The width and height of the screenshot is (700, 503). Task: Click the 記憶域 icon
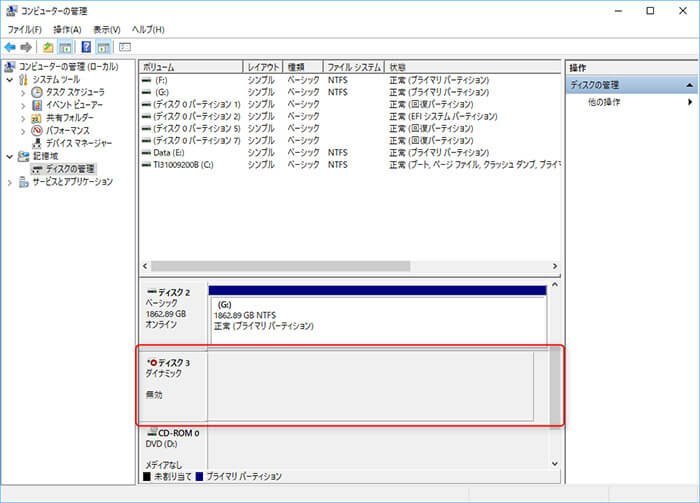pos(24,156)
